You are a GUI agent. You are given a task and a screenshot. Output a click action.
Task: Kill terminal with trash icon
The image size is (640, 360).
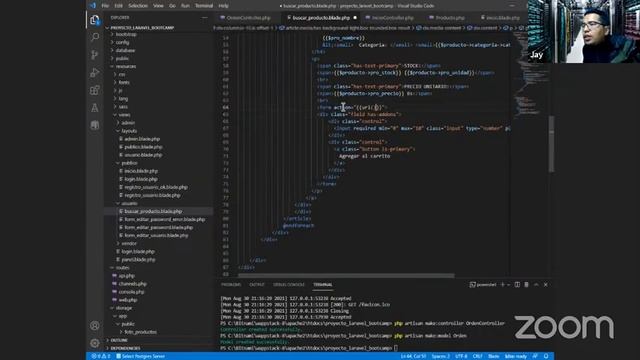(x=527, y=284)
